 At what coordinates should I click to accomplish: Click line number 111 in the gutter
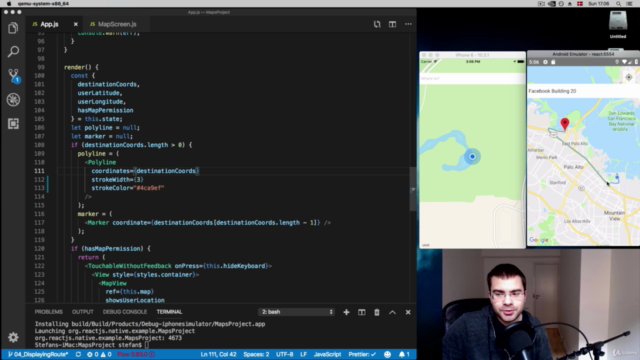[40, 171]
